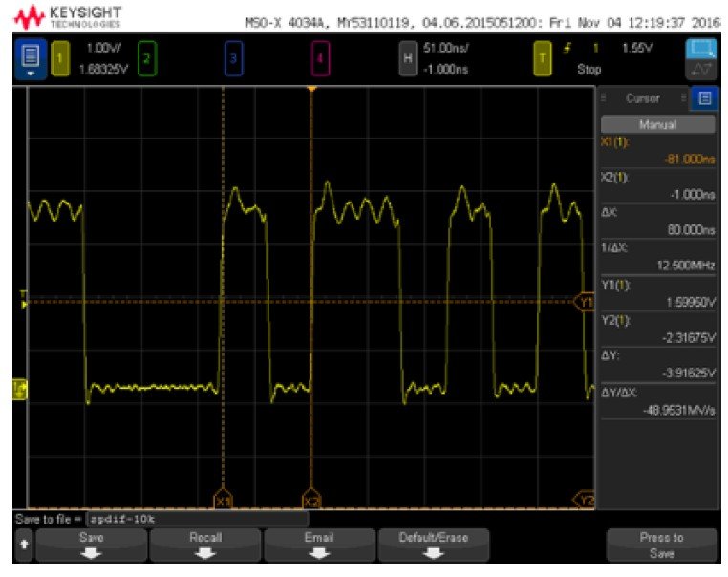The width and height of the screenshot is (728, 577).
Task: Click the channel 1 1.00V/ scale value
Action: click(x=103, y=48)
